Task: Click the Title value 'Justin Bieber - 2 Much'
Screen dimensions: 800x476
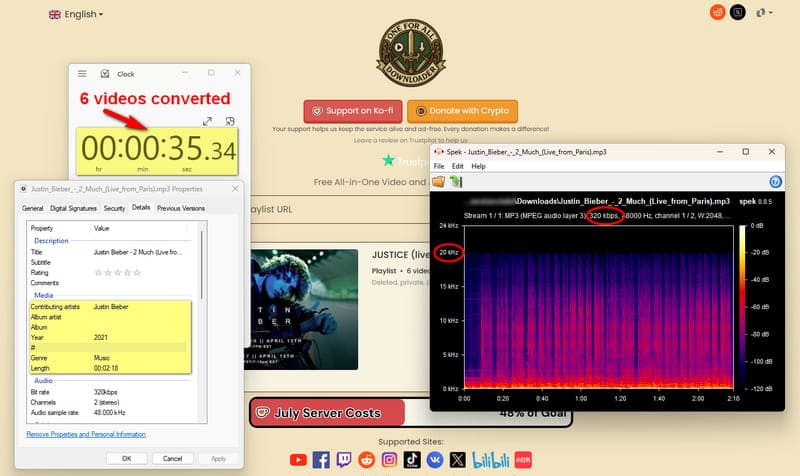Action: pyautogui.click(x=137, y=252)
